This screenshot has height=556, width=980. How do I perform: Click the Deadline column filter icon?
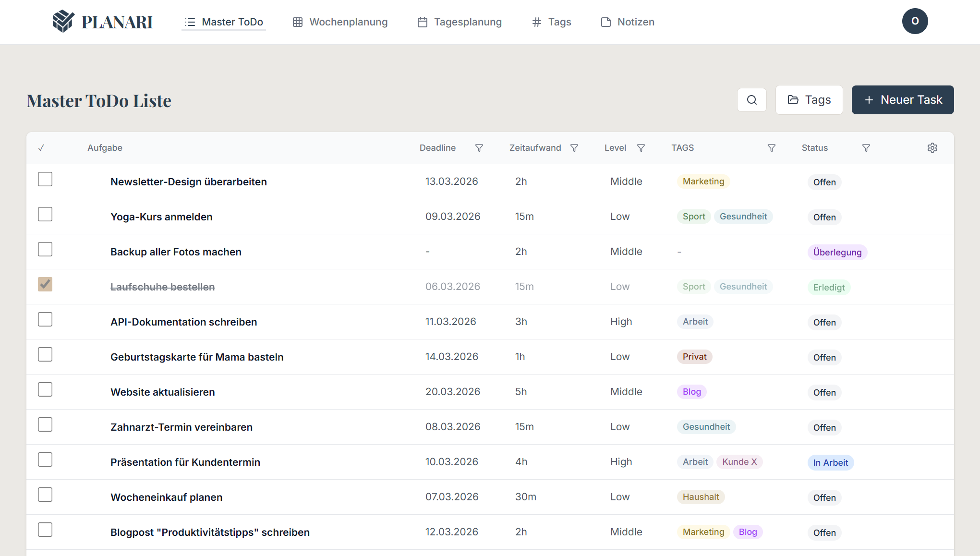(479, 148)
